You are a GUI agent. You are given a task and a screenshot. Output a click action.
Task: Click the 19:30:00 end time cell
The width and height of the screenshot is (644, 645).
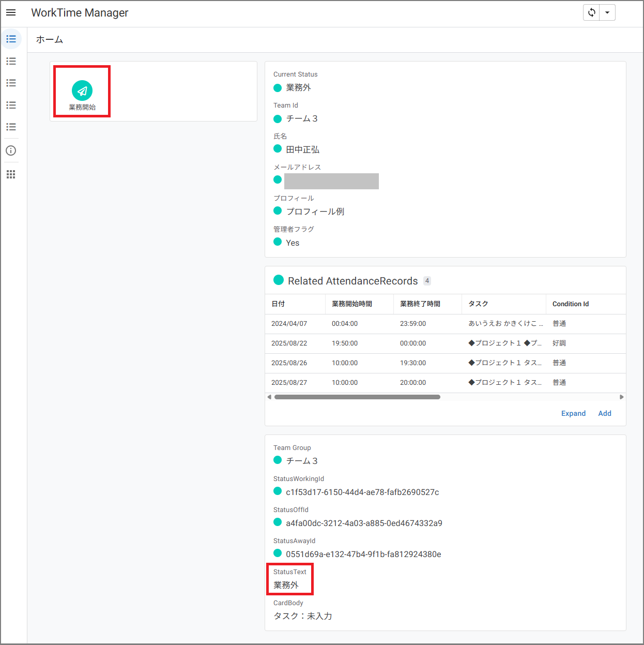pyautogui.click(x=413, y=363)
